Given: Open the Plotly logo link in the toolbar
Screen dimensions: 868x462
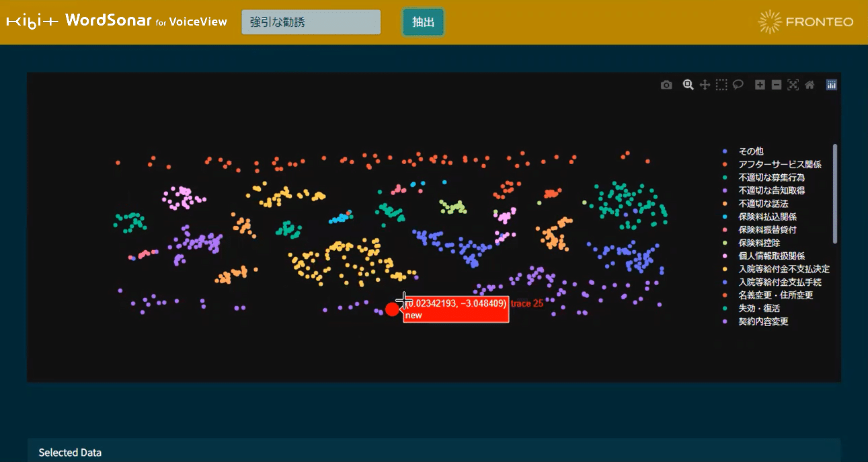Looking at the screenshot, I should click(x=832, y=85).
